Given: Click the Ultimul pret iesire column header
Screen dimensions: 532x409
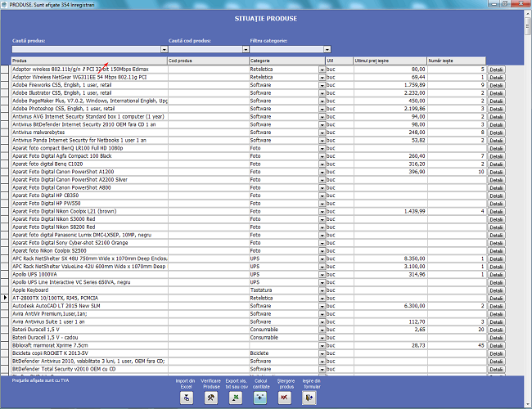Looking at the screenshot, I should [x=390, y=61].
